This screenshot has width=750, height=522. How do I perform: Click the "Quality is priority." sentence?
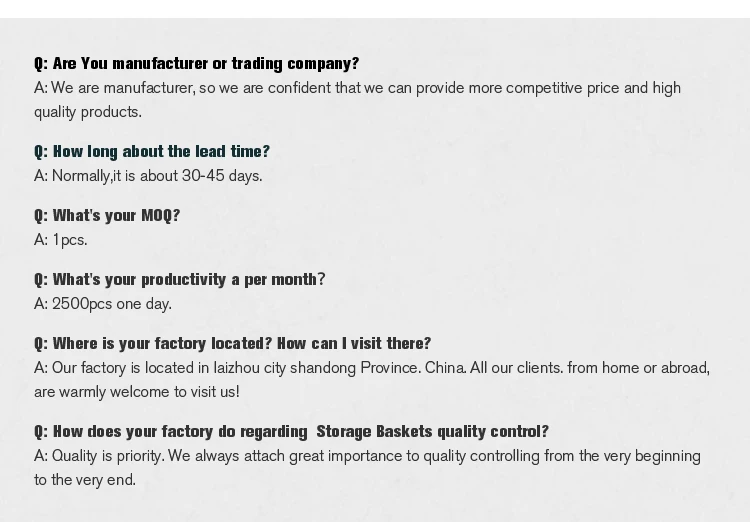[108, 456]
